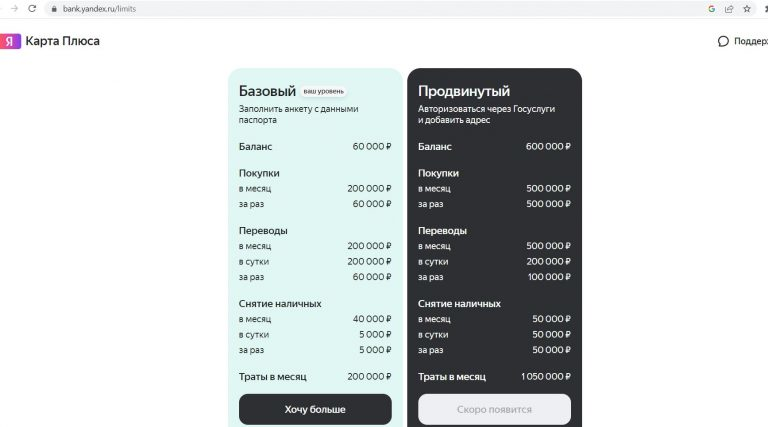Click the "ваш уровень" badge

tap(323, 91)
